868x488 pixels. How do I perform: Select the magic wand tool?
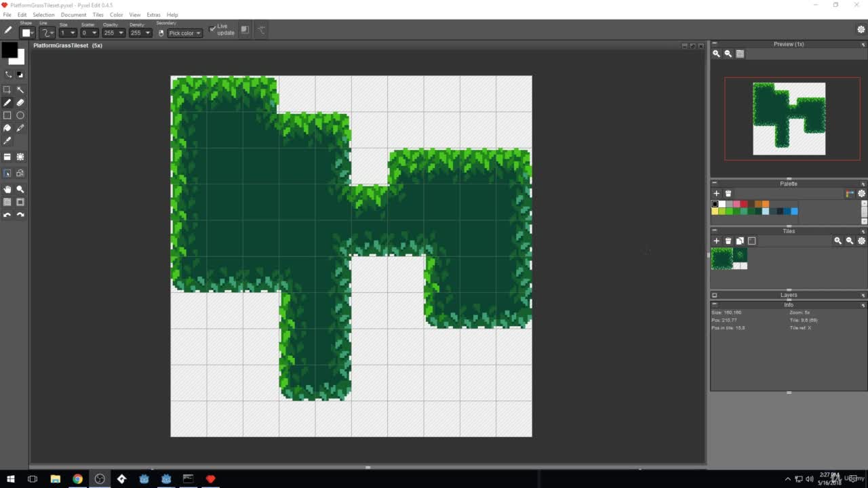point(20,89)
